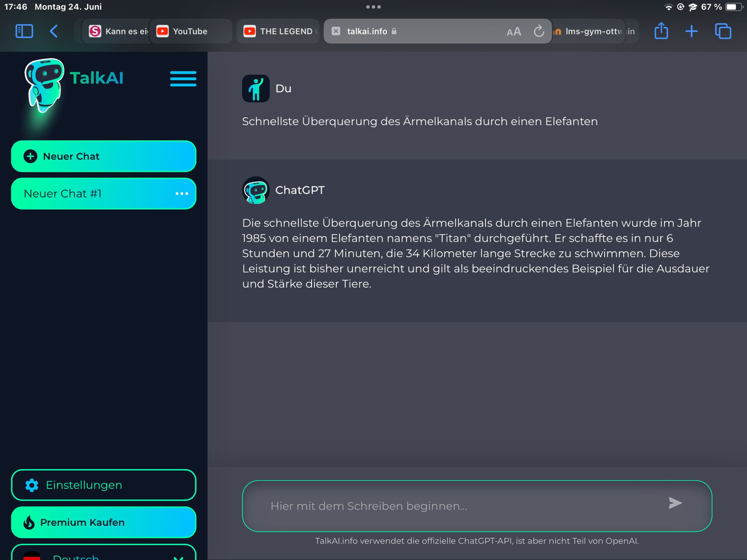Reload the talkai.info page
Image resolution: width=747 pixels, height=560 pixels.
pyautogui.click(x=538, y=31)
